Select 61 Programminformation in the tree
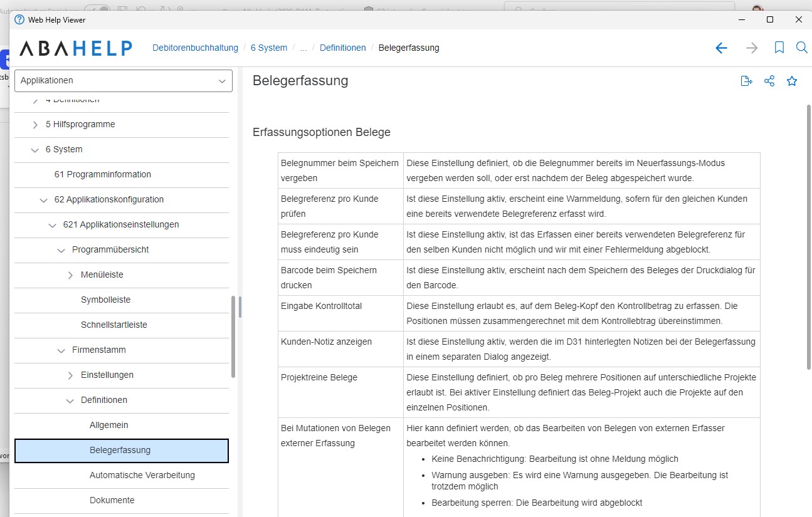Screen dimensions: 812x517 click(x=103, y=174)
